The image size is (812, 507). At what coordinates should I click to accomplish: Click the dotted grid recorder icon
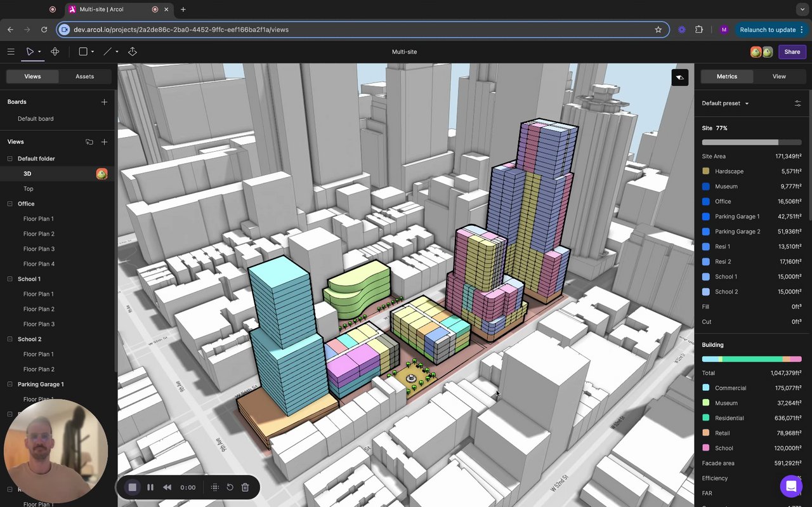point(215,487)
